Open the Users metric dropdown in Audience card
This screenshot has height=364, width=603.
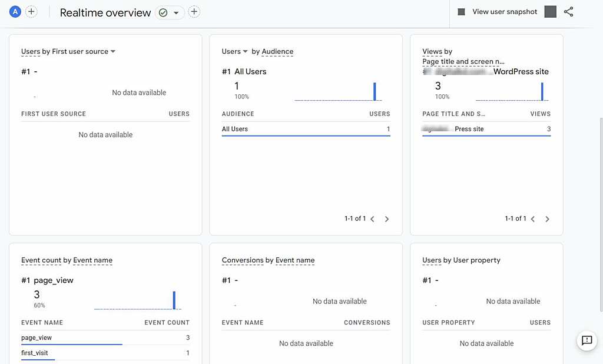[245, 51]
